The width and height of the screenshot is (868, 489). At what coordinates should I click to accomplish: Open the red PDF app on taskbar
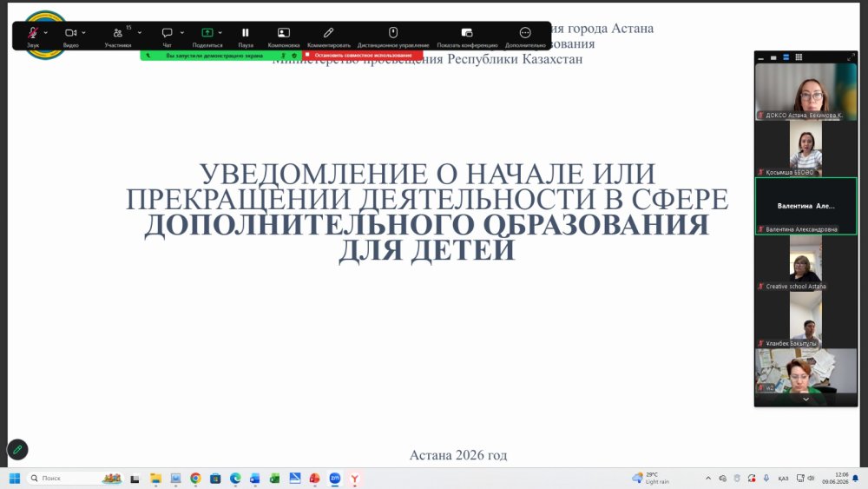click(x=314, y=479)
